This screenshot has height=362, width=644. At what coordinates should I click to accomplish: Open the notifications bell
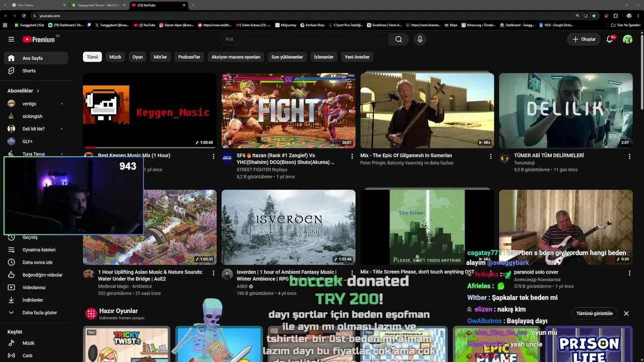point(610,39)
